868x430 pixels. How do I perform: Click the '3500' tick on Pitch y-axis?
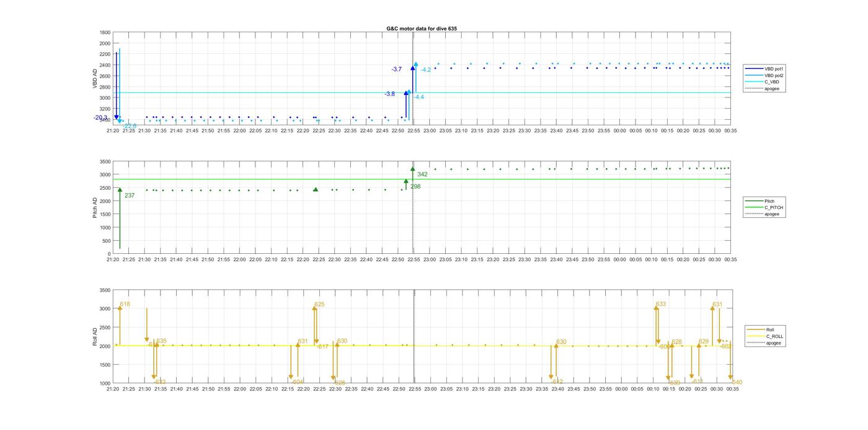click(x=105, y=161)
